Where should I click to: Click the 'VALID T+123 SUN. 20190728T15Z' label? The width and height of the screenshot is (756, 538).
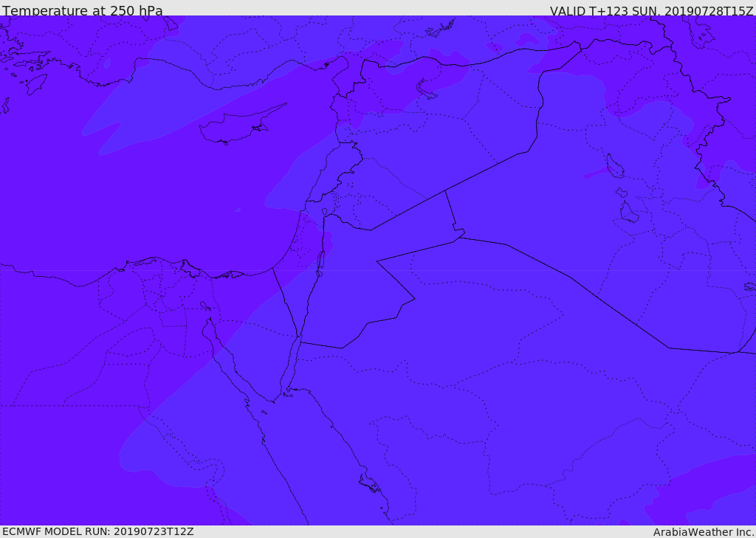pos(651,11)
